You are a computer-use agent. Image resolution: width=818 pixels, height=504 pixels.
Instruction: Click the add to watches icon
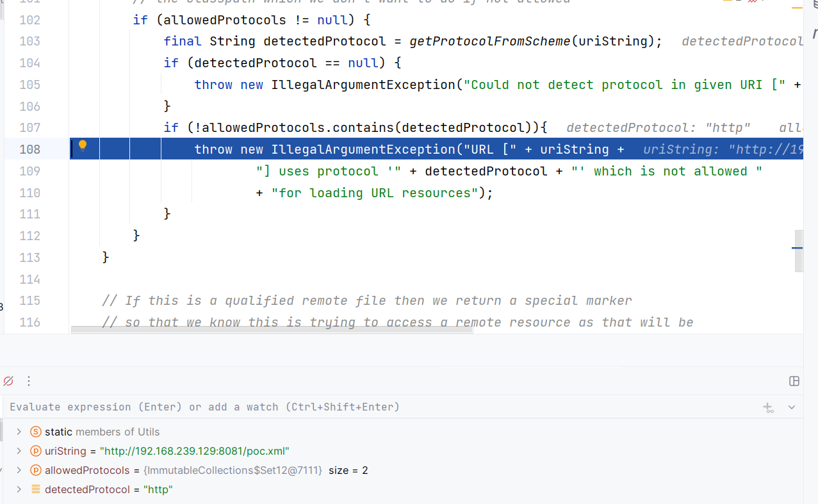[769, 407]
